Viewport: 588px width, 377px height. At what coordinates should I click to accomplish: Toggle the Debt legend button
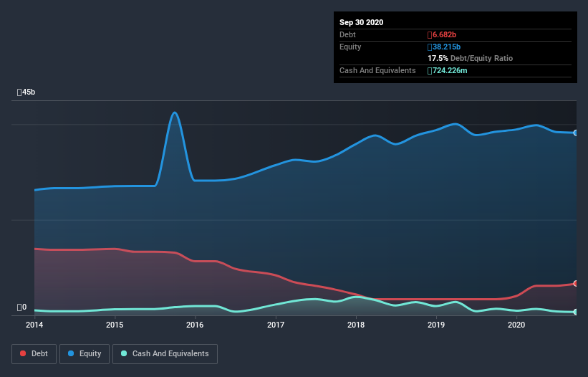[x=34, y=354]
